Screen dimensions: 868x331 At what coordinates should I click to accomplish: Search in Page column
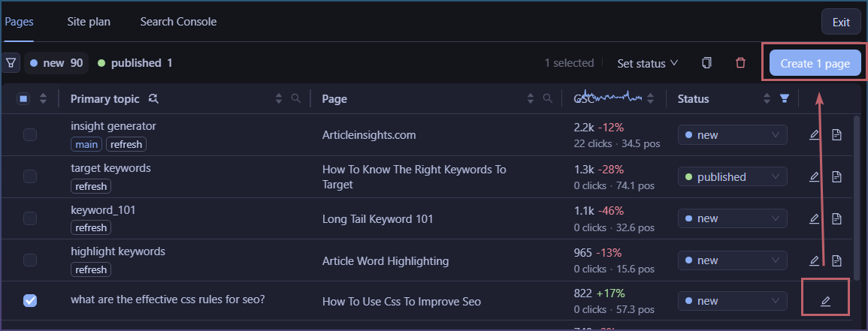pyautogui.click(x=548, y=98)
